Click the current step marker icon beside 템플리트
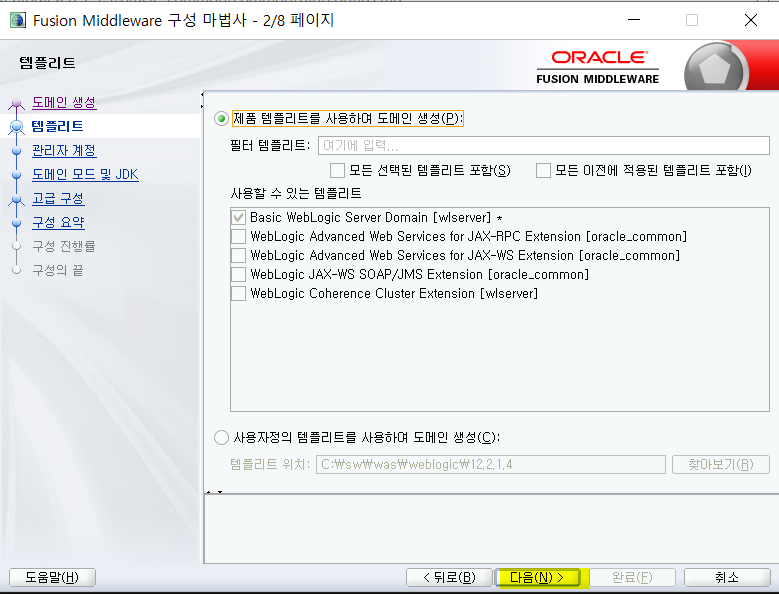 (16, 127)
